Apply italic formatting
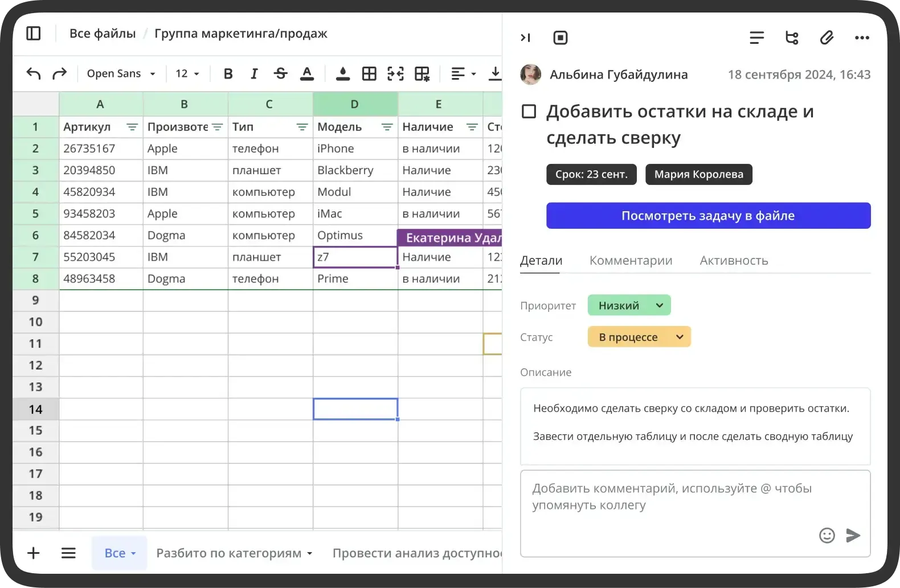900x588 pixels. coord(254,73)
